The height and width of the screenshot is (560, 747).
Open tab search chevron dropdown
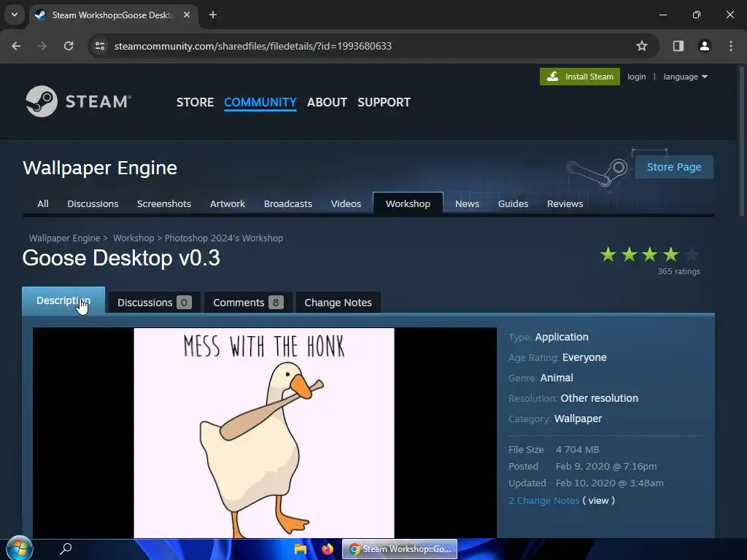coord(15,15)
